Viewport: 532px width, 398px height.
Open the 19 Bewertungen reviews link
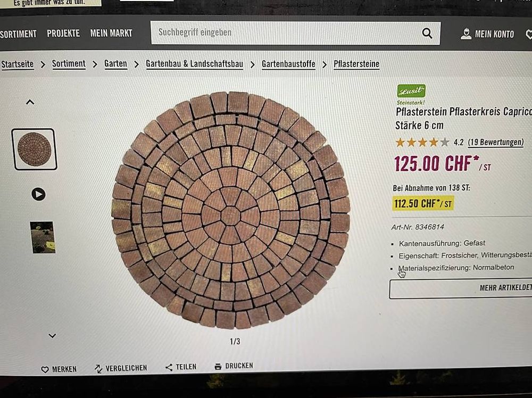coord(495,142)
